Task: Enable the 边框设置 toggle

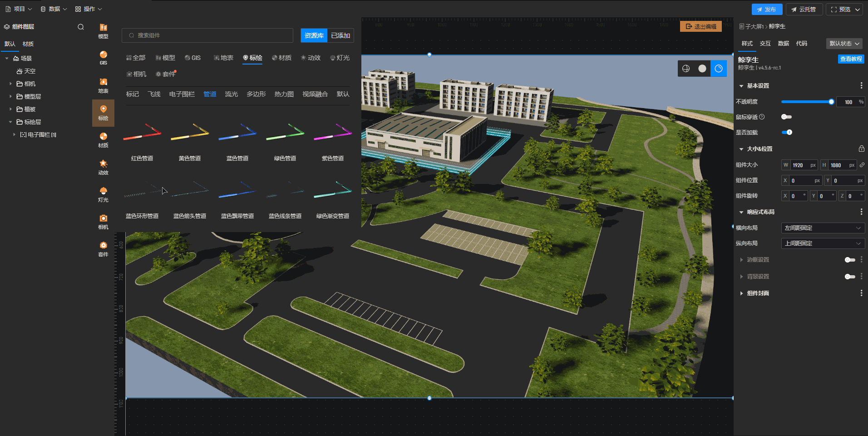Action: (849, 260)
